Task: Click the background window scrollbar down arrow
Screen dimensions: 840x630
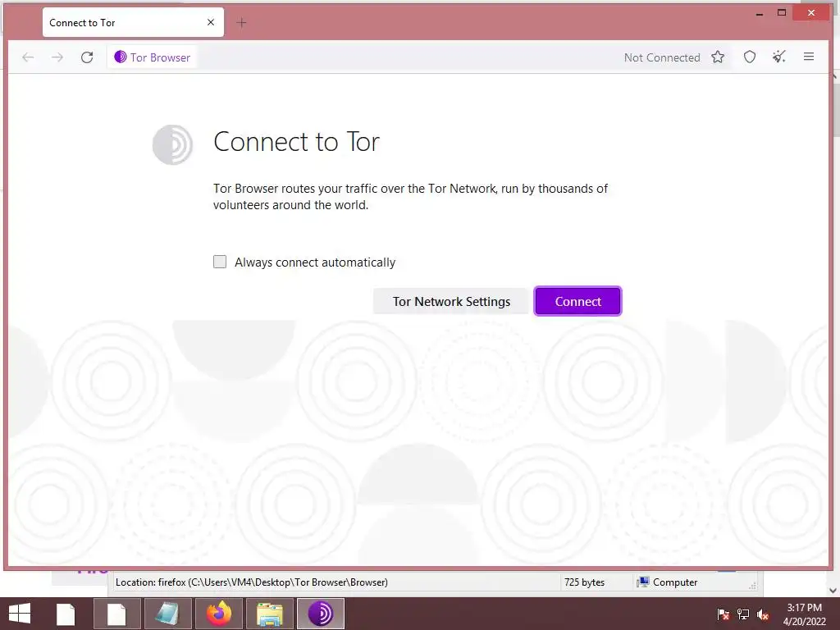Action: click(833, 591)
